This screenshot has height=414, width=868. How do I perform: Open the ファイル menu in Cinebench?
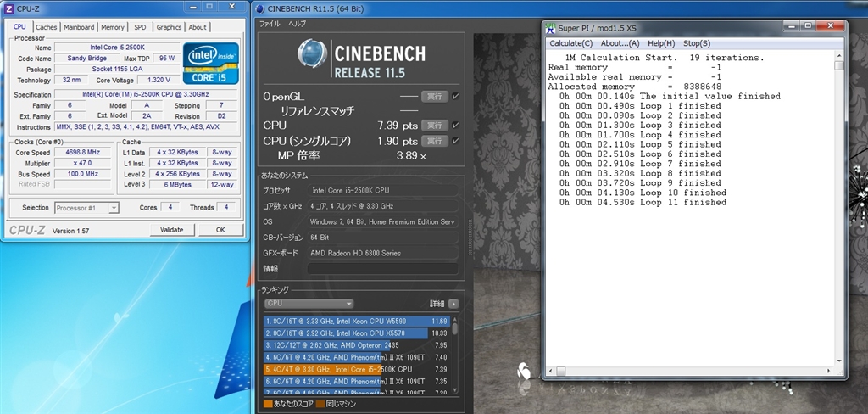pos(270,24)
